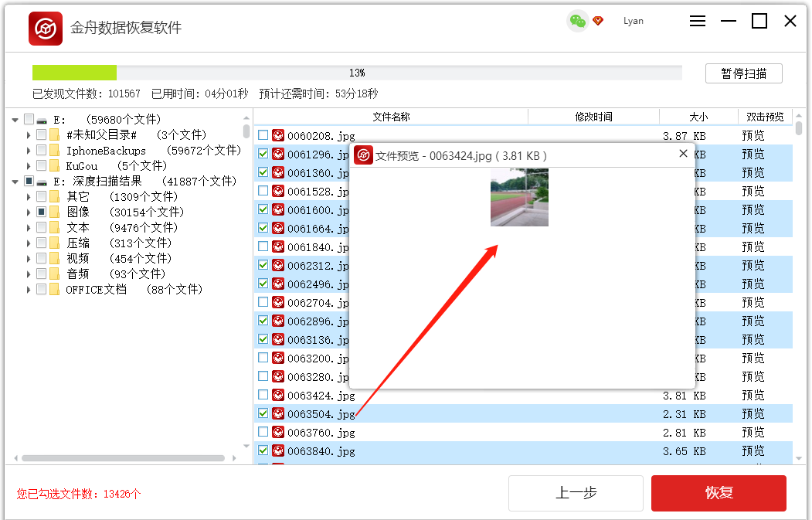Image resolution: width=812 pixels, height=520 pixels.
Task: Click the KuGou folder icon
Action: (x=54, y=166)
